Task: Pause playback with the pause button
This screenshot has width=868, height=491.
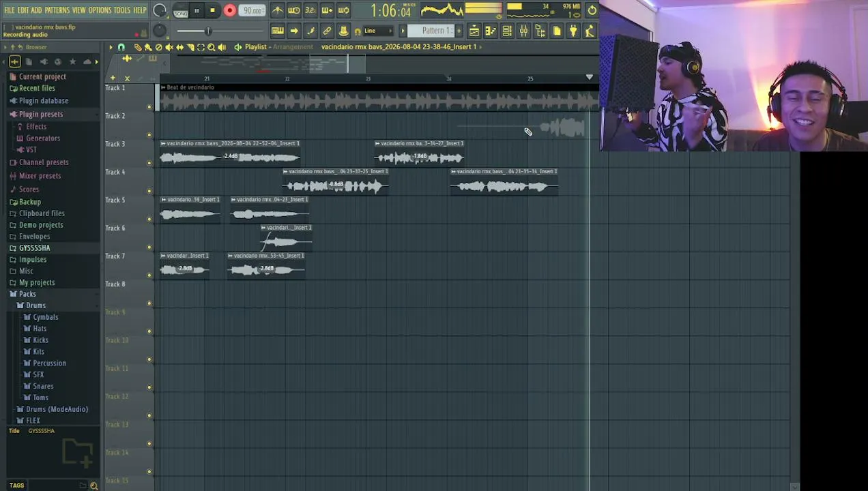Action: point(197,10)
